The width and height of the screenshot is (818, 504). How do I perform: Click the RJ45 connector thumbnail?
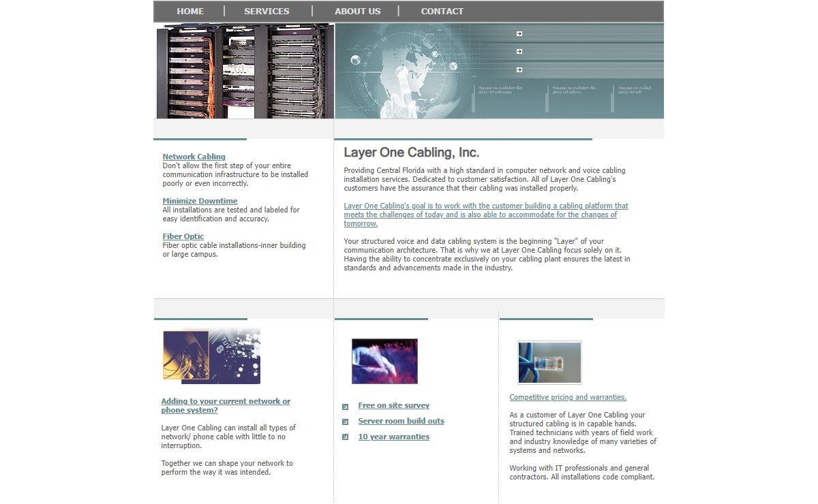pyautogui.click(x=549, y=363)
